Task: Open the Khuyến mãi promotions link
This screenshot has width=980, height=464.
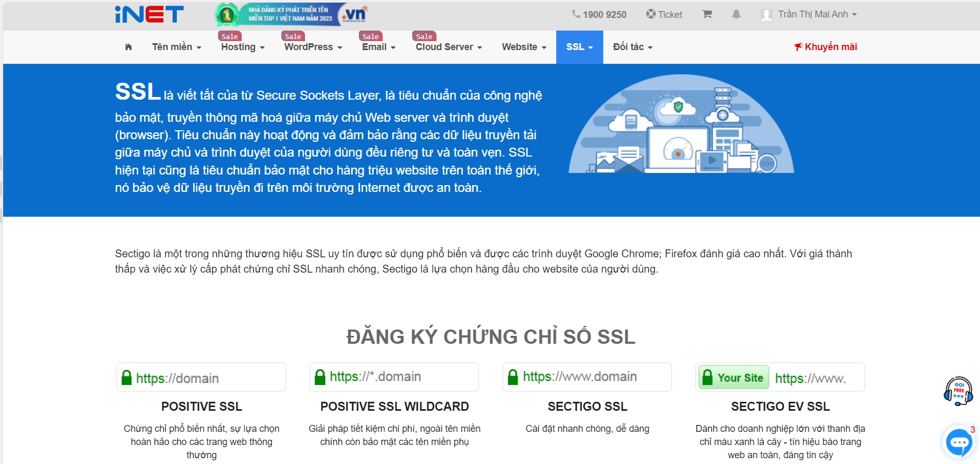Action: tap(825, 47)
